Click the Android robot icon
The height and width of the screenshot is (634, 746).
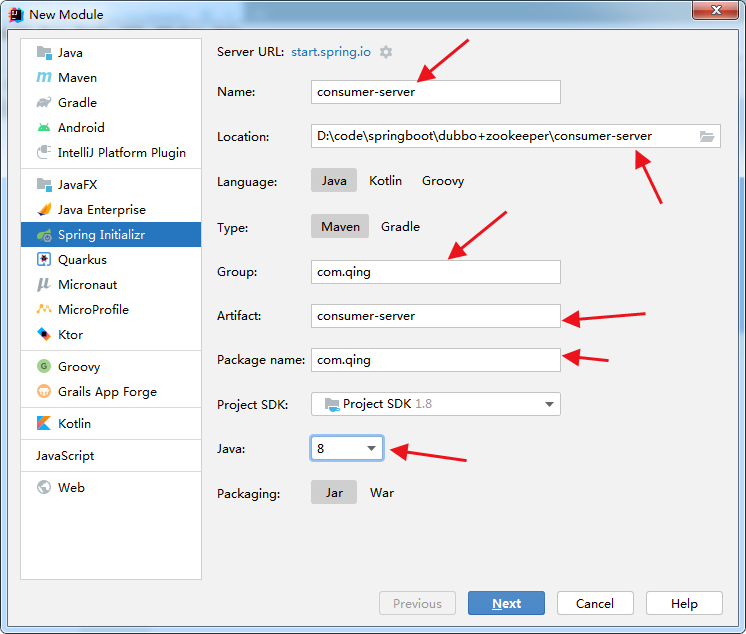coord(44,127)
